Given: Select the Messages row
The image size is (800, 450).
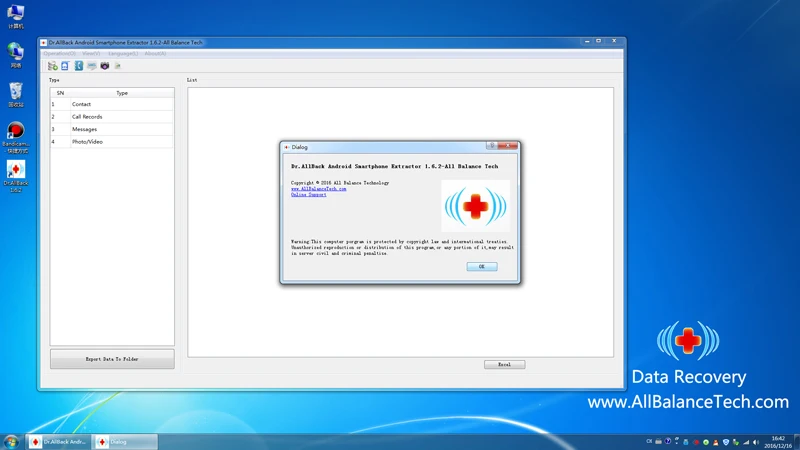Looking at the screenshot, I should pos(112,129).
